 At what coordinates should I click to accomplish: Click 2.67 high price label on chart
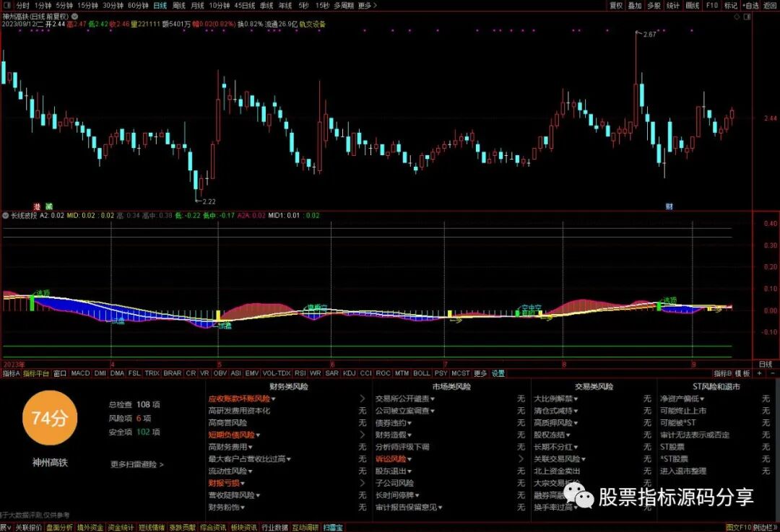coord(650,35)
